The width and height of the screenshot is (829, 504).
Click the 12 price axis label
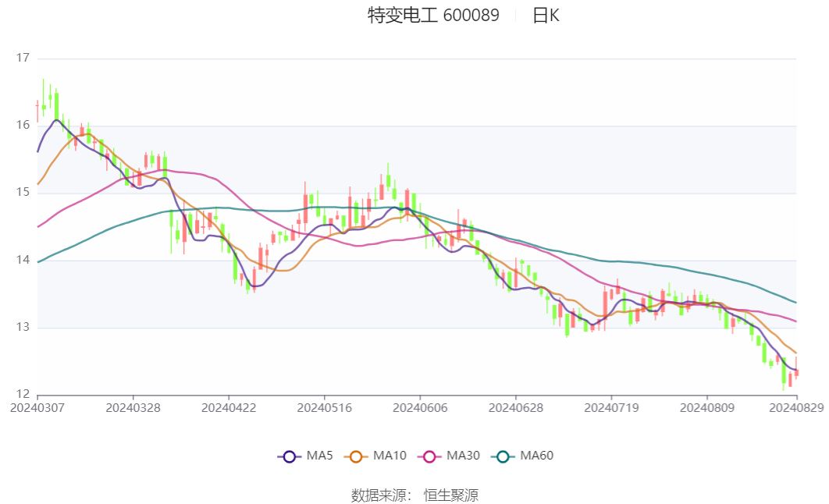click(x=23, y=393)
